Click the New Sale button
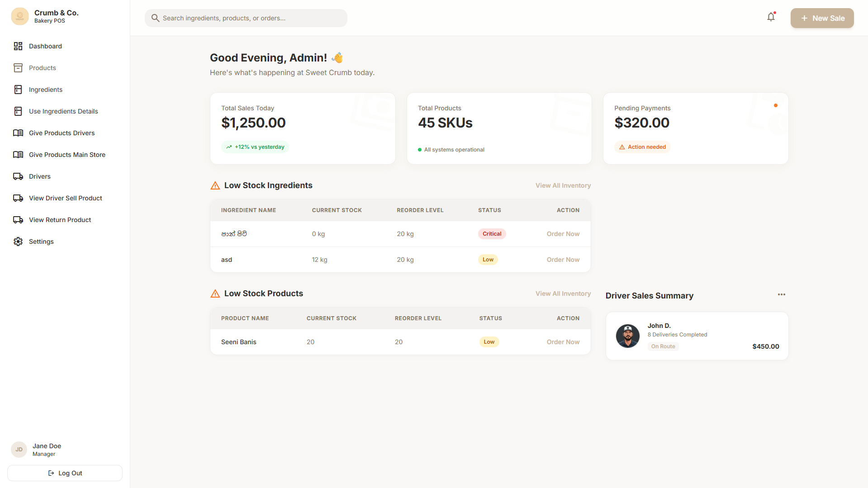 coord(822,18)
